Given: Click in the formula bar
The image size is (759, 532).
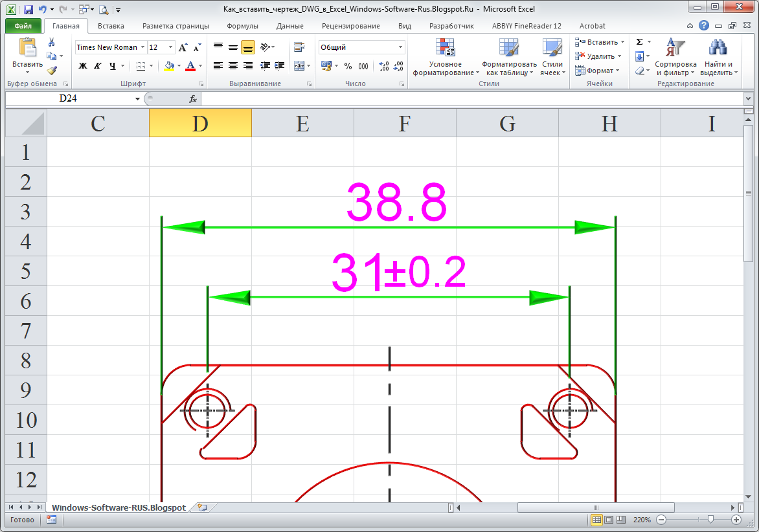Looking at the screenshot, I should click(472, 98).
